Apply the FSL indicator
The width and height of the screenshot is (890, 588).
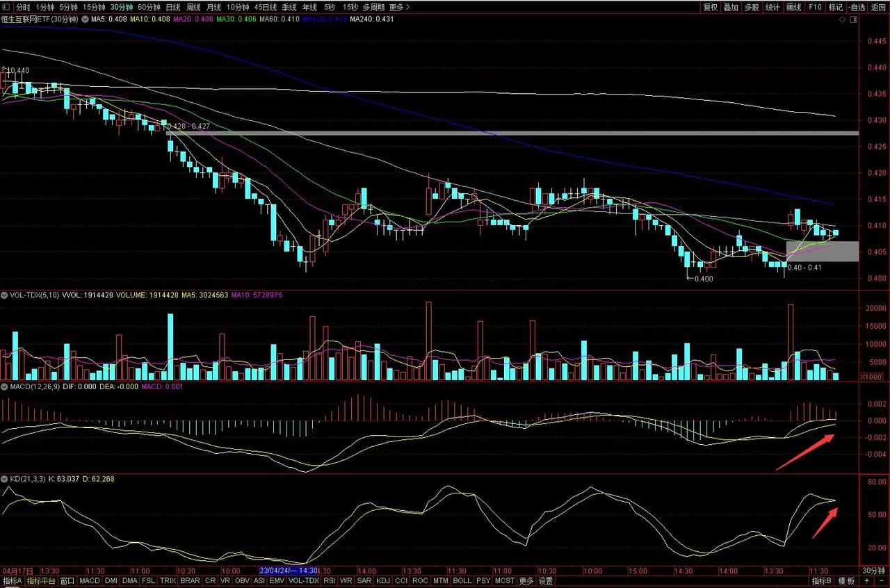click(149, 580)
